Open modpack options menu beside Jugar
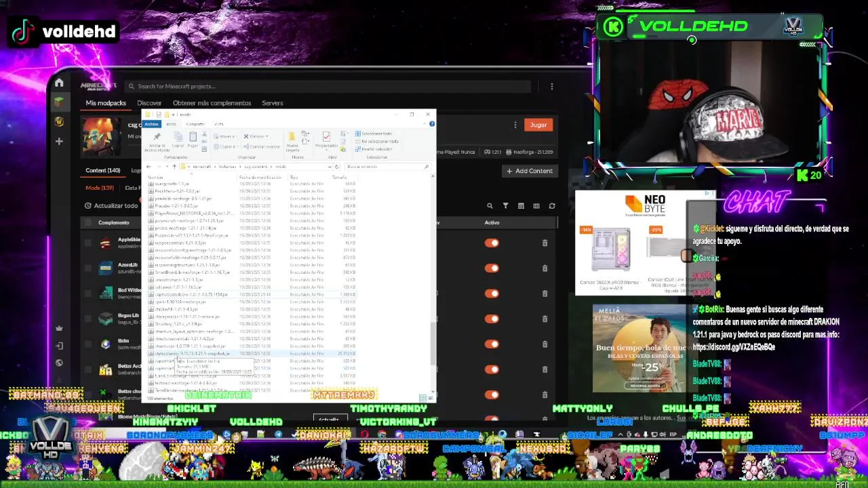 [515, 125]
